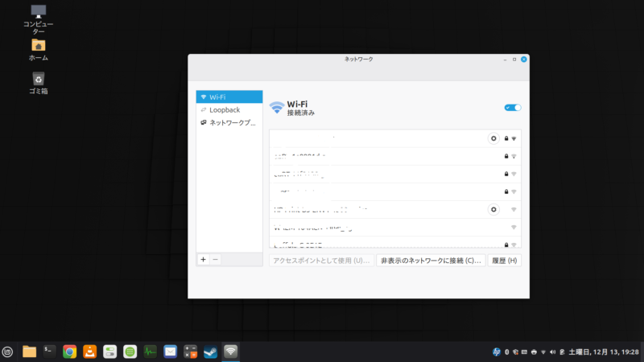
Task: Select the ネットワークプ... sidebar entry
Action: pos(229,123)
